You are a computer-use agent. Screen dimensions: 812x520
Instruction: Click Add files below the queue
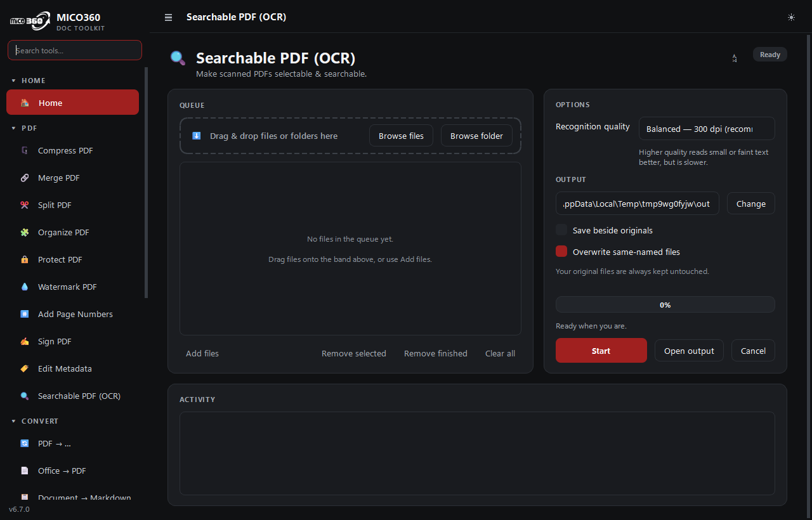point(202,354)
